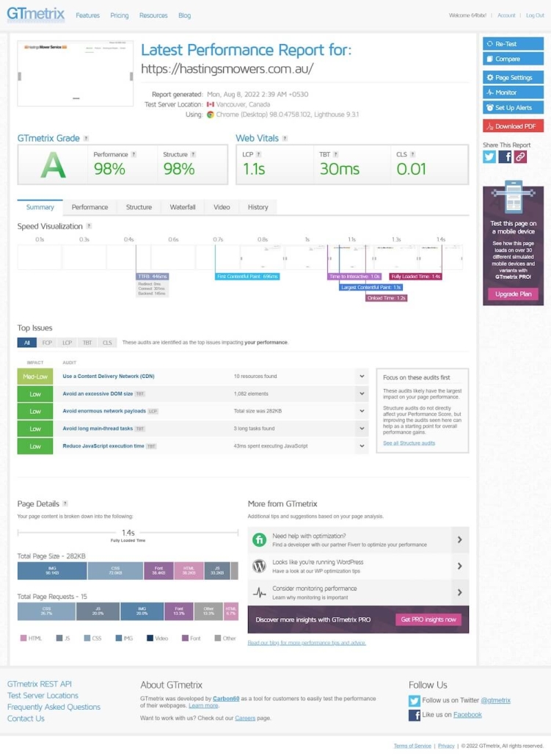Click help icon next to TBT metric
This screenshot has height=756, width=551.
point(335,154)
